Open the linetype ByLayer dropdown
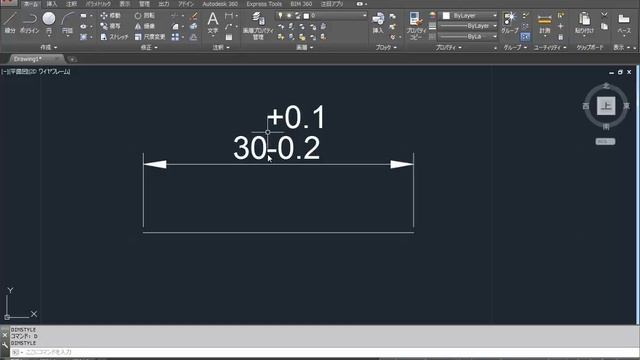Viewport: 640px width, 360px height. point(468,37)
